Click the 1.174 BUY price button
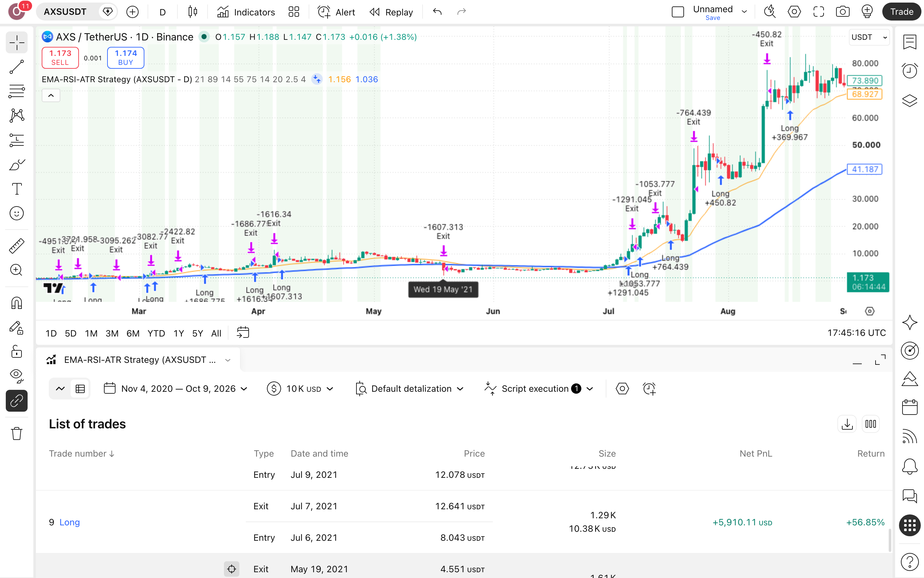Image resolution: width=924 pixels, height=578 pixels. 126,58
